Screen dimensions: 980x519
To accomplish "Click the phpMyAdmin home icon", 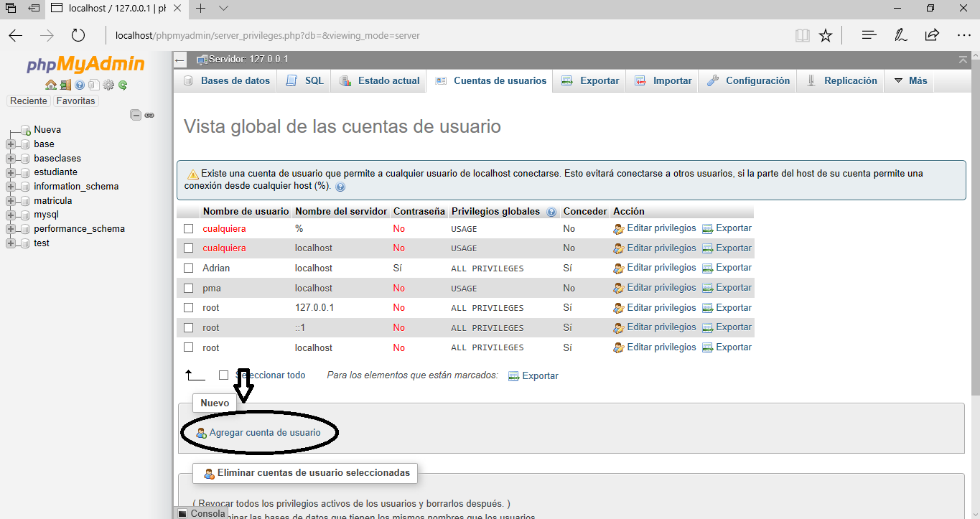I will pyautogui.click(x=51, y=85).
